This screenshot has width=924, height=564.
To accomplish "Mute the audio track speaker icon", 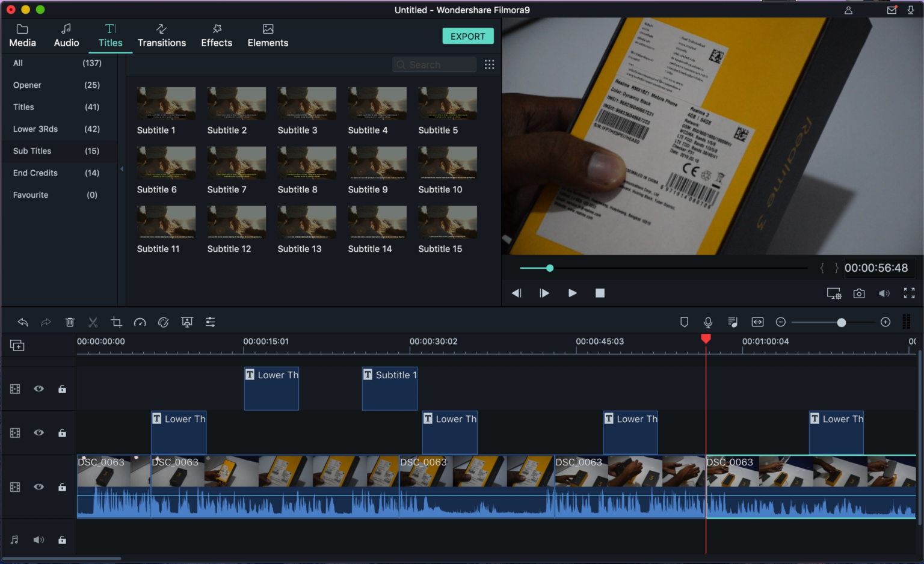I will (38, 539).
